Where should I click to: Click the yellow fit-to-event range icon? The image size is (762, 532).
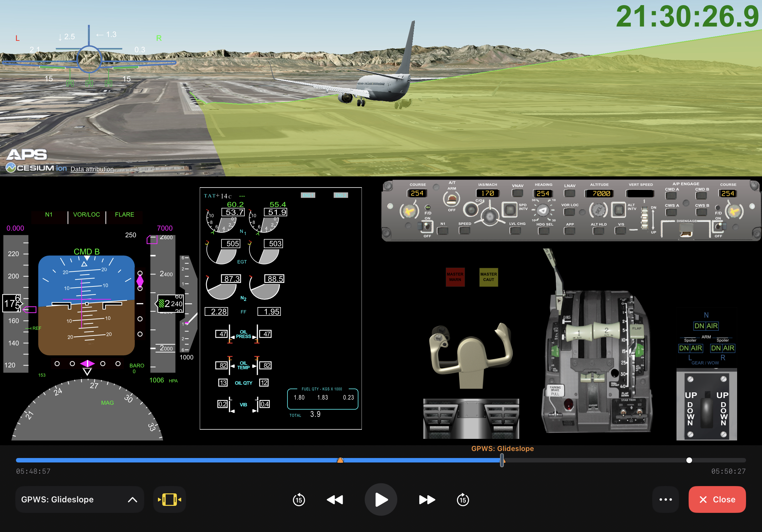169,499
